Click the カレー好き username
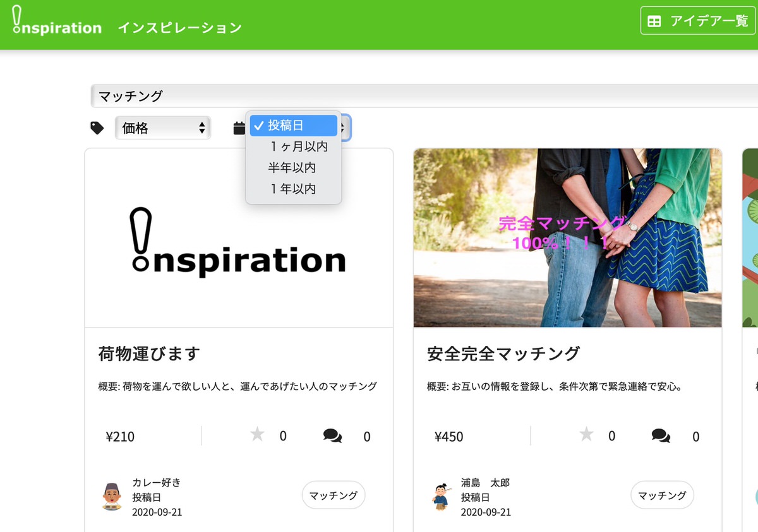Viewport: 758px width, 532px height. tap(157, 482)
